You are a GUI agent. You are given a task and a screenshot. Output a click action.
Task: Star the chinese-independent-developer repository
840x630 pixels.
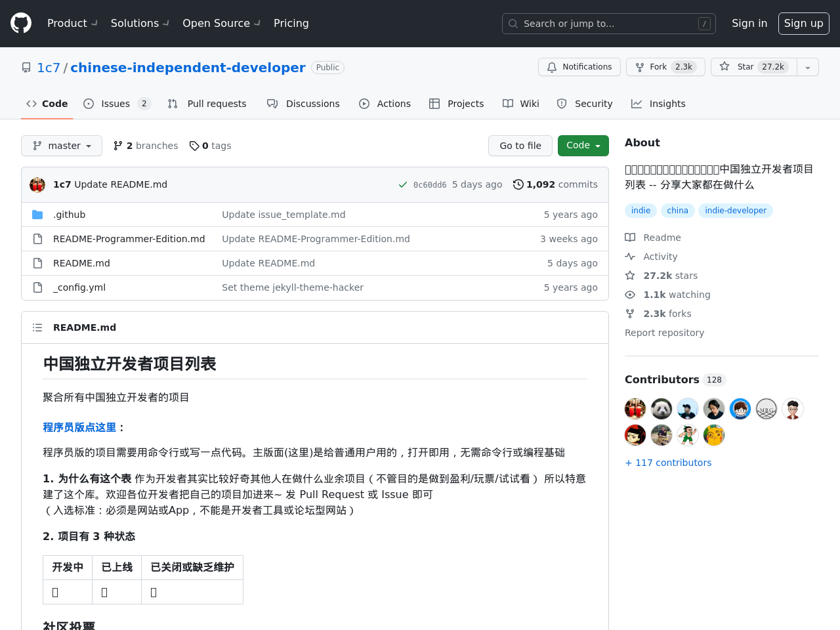pyautogui.click(x=753, y=67)
